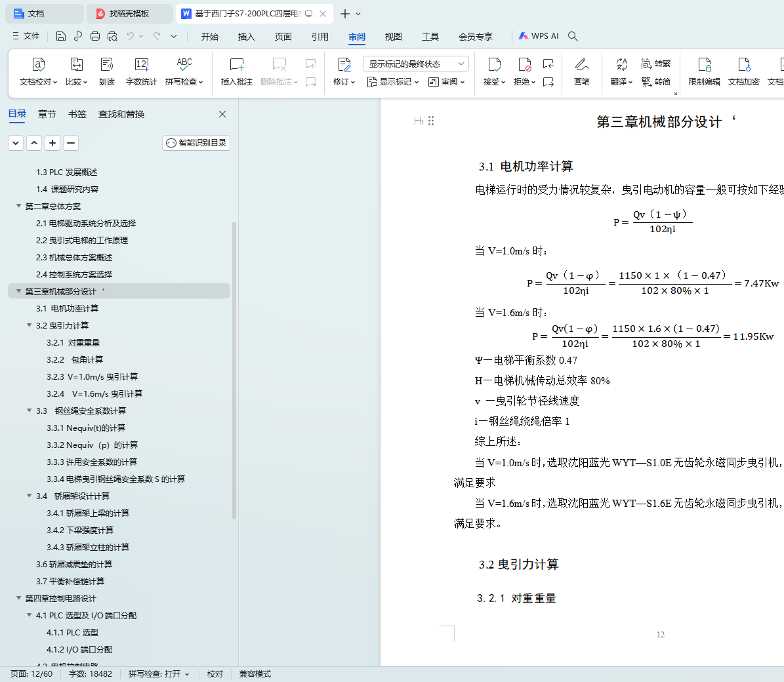Collapse the 第四章控制电路设计 tree node

coord(18,598)
